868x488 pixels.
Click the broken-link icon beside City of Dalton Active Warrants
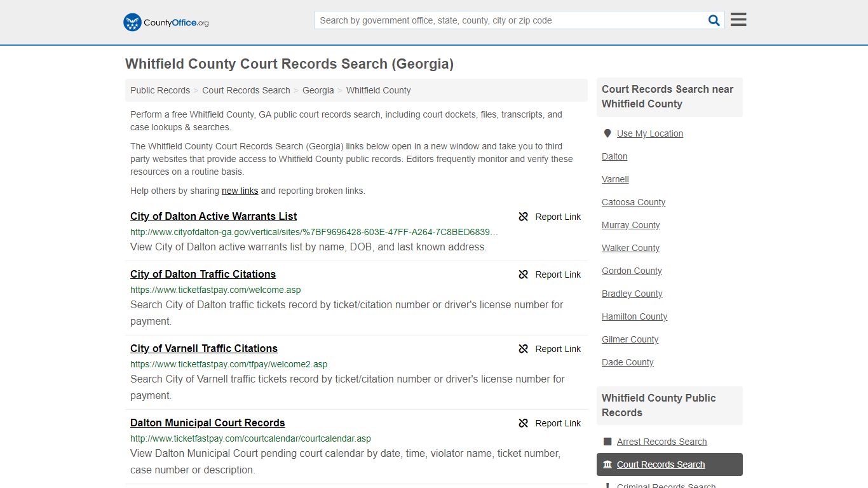(524, 217)
